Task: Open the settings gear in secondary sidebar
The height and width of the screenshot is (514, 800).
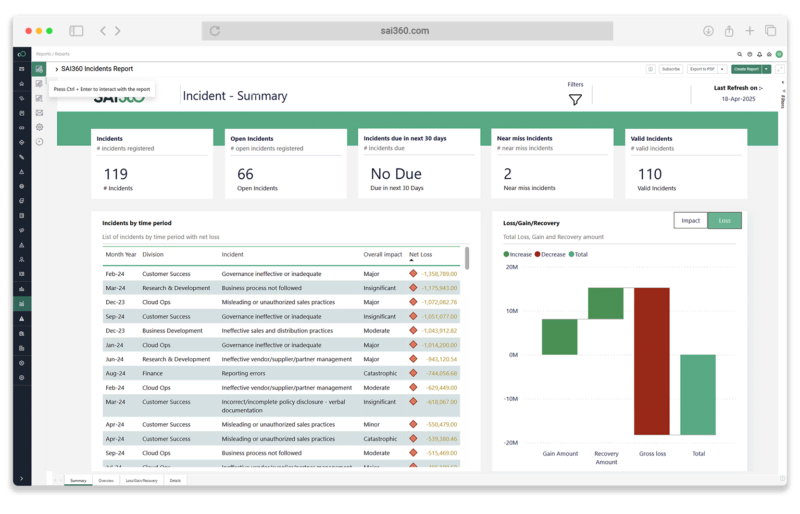Action: click(39, 127)
